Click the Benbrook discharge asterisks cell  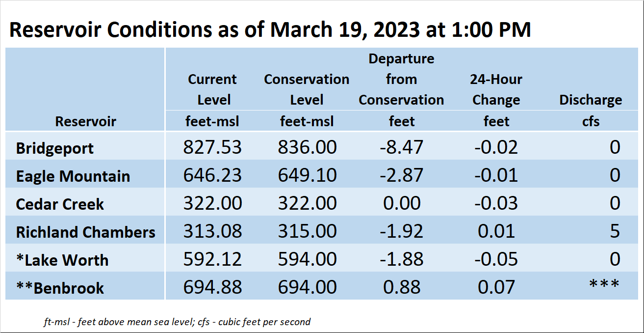click(x=604, y=285)
